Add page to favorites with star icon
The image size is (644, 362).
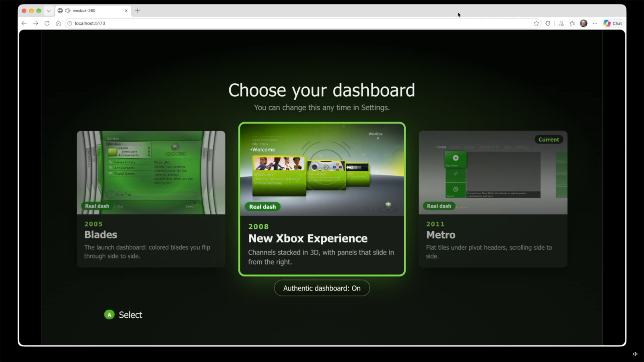536,23
